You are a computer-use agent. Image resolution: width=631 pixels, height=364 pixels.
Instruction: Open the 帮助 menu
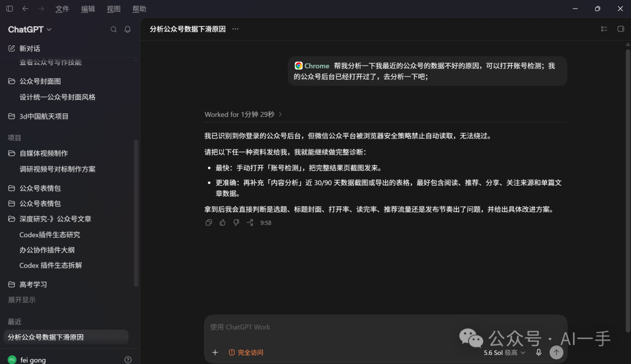click(x=139, y=9)
